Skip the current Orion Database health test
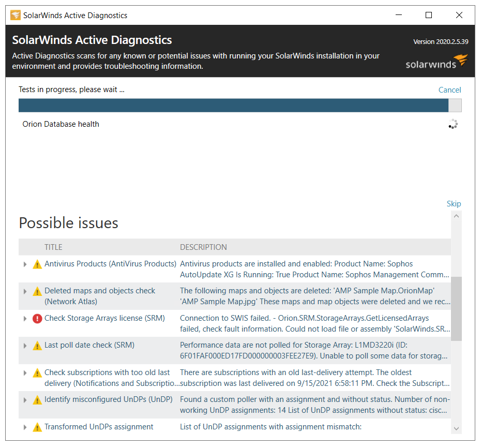482x448 pixels. tap(454, 203)
